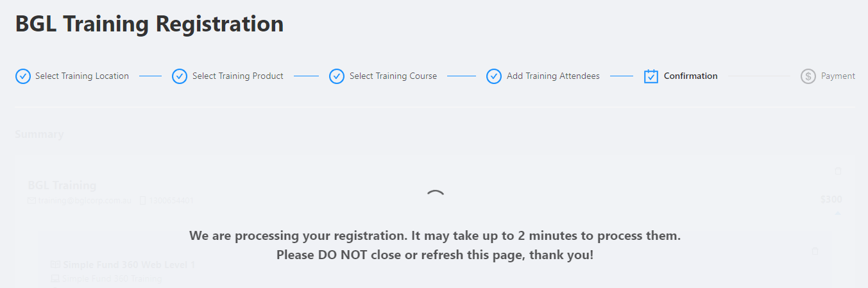
Task: Collapse the BGL Training summary section arrow
Action: (x=837, y=213)
